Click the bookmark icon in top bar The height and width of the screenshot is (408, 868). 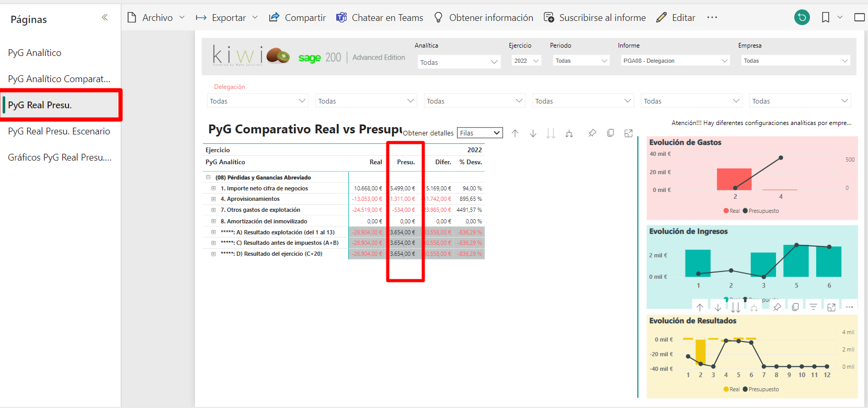pyautogui.click(x=826, y=17)
